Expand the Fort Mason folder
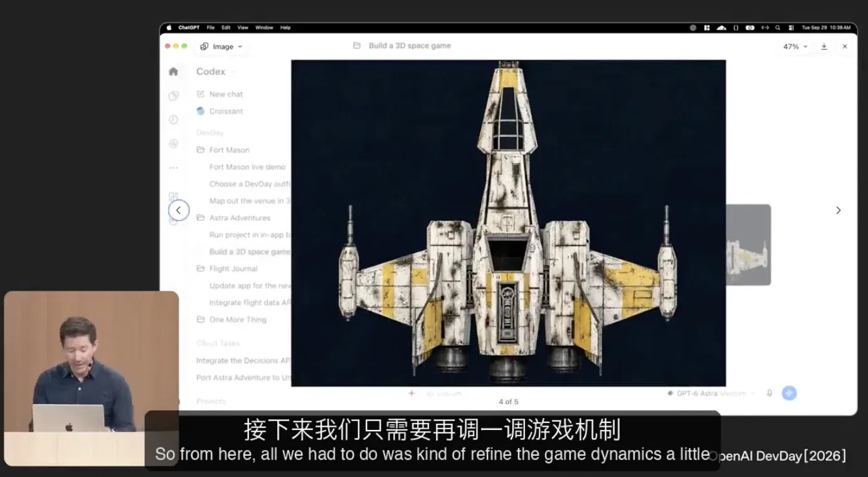The height and width of the screenshot is (477, 868). (x=223, y=150)
